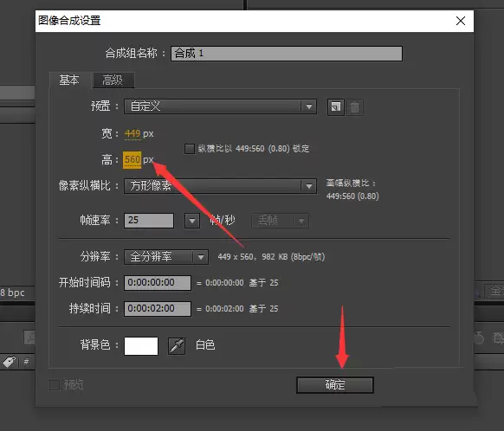Click the white background color swatch
504x431 pixels.
pyautogui.click(x=141, y=346)
